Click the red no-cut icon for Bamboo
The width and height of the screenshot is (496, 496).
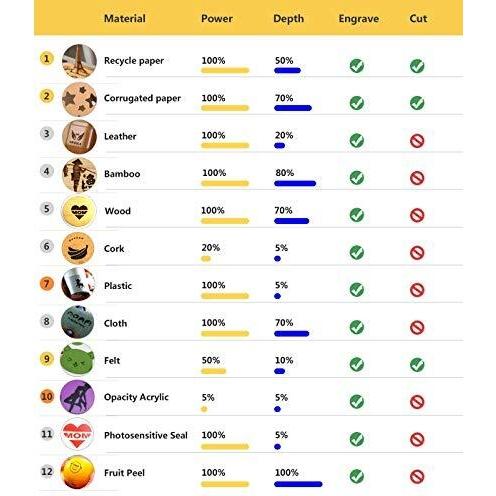click(x=417, y=178)
